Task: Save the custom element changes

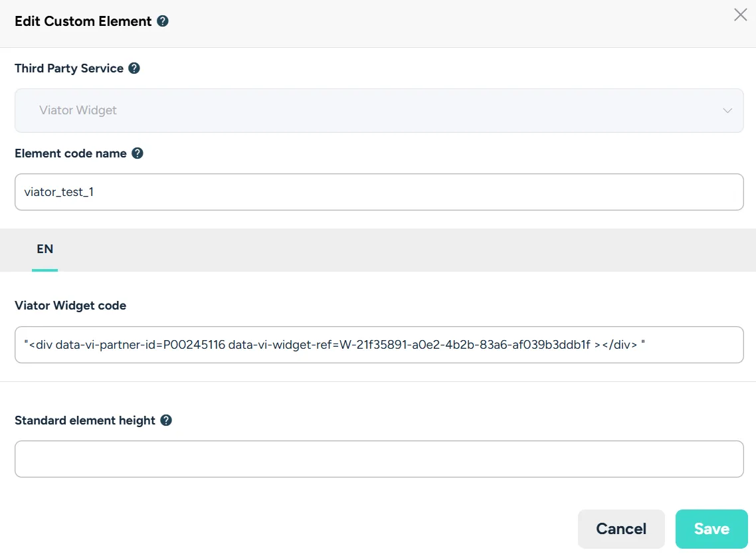Action: coord(711,529)
